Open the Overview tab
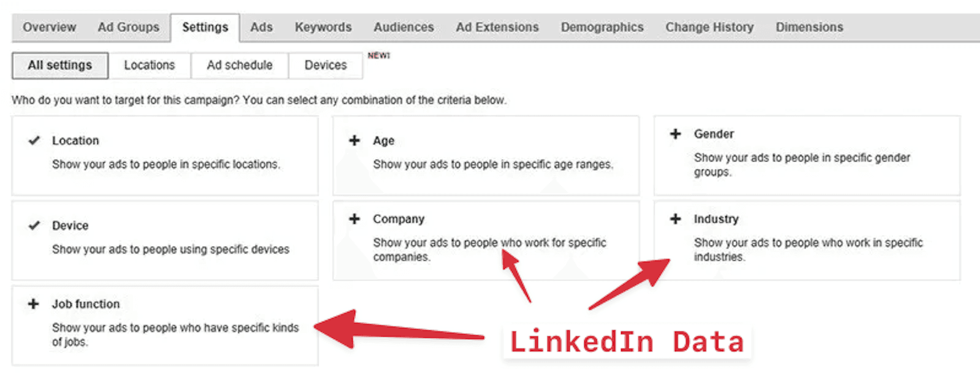The image size is (980, 380). point(50,28)
